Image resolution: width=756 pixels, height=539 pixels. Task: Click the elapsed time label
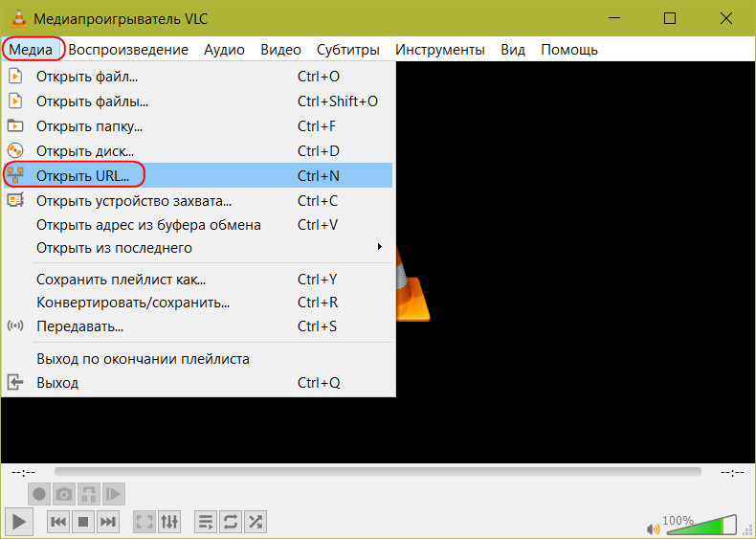tap(23, 472)
